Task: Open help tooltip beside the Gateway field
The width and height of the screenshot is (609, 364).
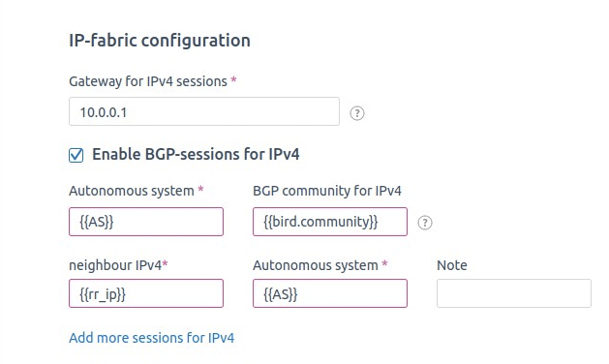Action: [x=357, y=113]
